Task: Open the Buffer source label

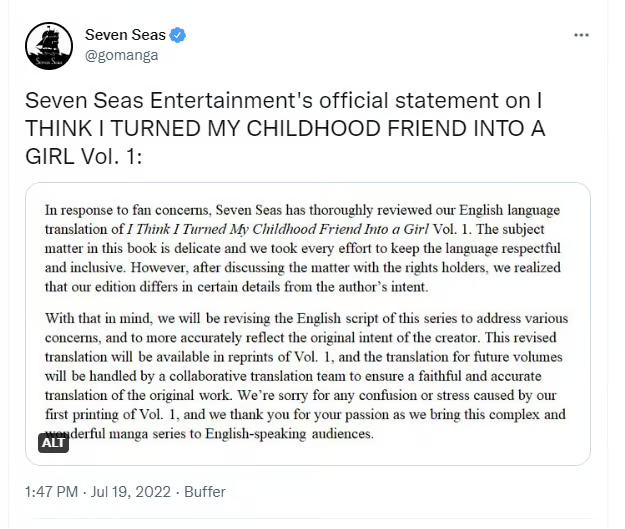Action: click(x=205, y=492)
